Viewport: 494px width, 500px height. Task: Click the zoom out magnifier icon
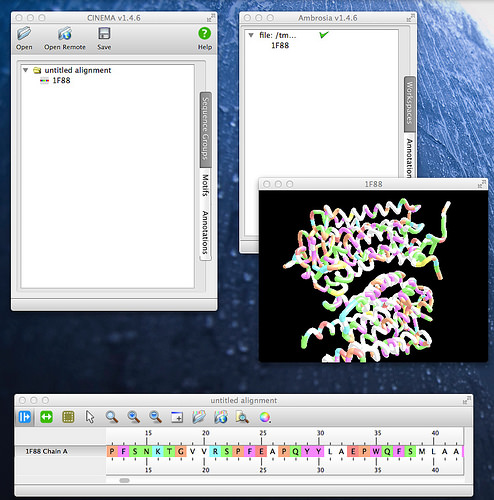[x=155, y=417]
